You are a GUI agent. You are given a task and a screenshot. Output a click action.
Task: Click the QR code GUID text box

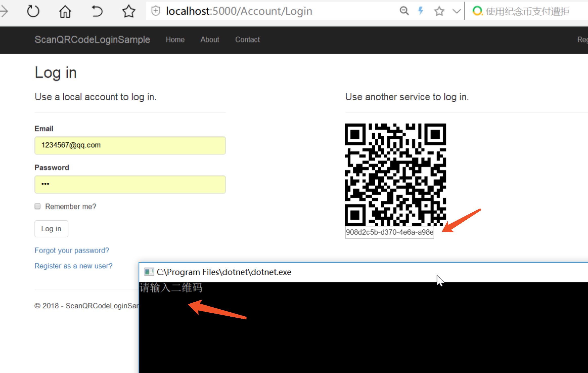click(390, 232)
